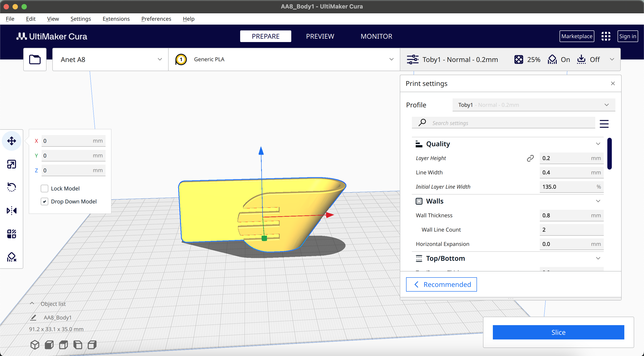Open the Help menu
The width and height of the screenshot is (644, 356).
[189, 19]
